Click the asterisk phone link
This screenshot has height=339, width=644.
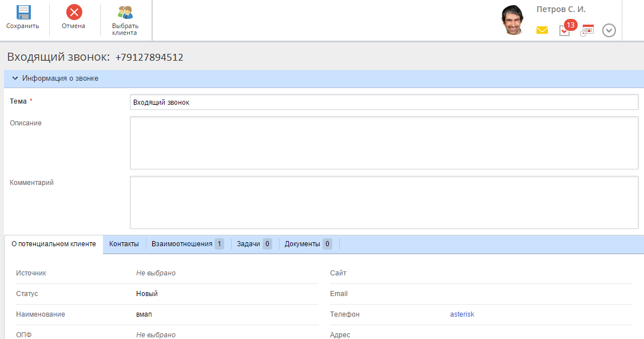(x=462, y=314)
